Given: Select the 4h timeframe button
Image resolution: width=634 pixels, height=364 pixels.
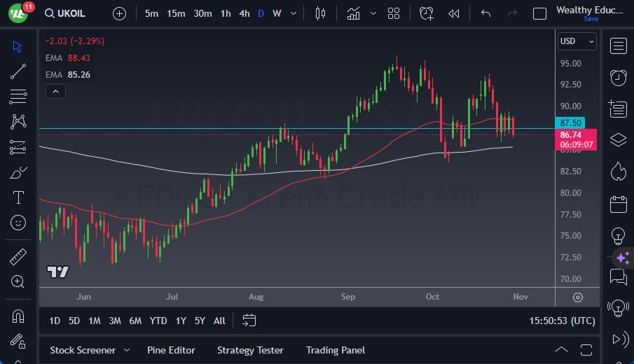Looking at the screenshot, I should pos(244,13).
